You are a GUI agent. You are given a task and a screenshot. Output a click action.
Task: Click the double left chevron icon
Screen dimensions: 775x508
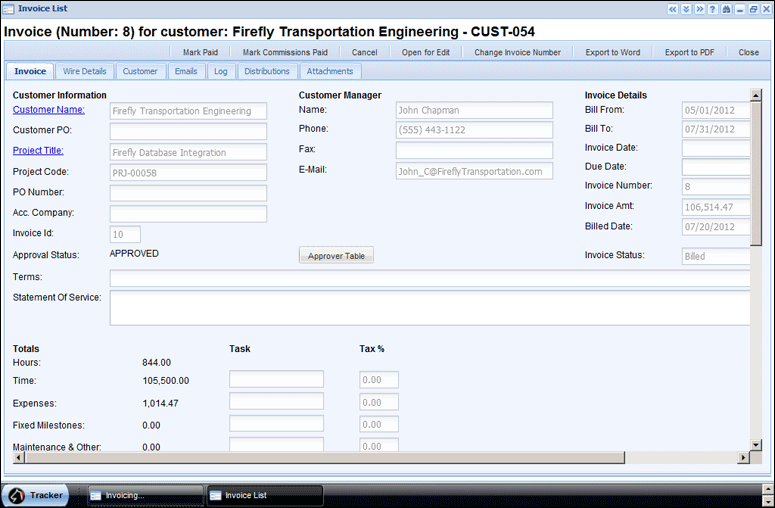coord(672,9)
